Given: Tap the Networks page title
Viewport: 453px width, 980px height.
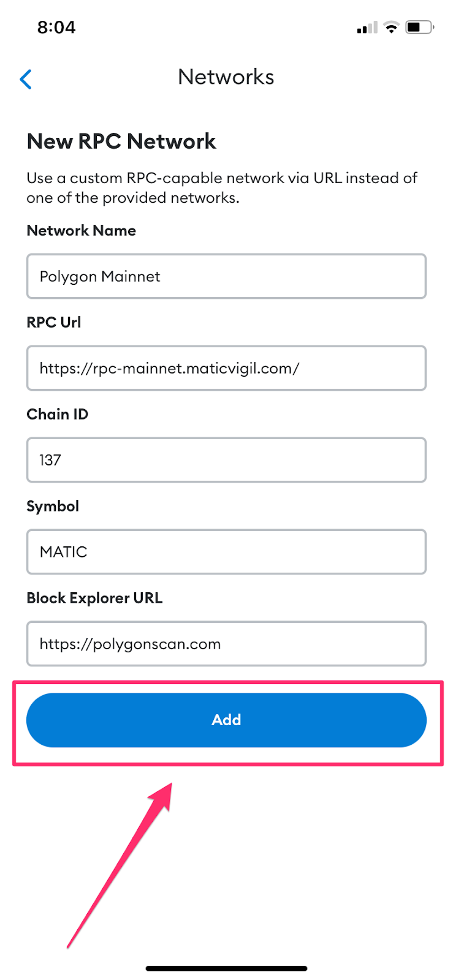Looking at the screenshot, I should tap(226, 77).
